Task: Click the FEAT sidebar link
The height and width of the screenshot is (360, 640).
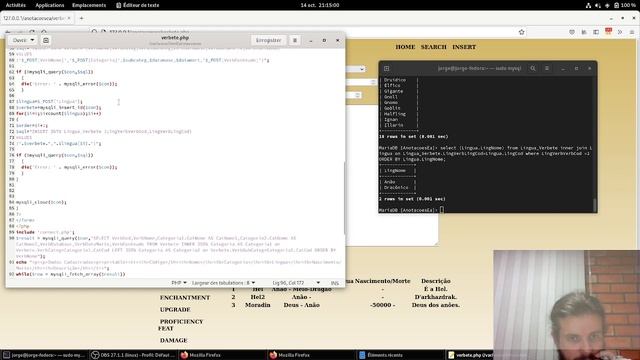Action: 166,328
